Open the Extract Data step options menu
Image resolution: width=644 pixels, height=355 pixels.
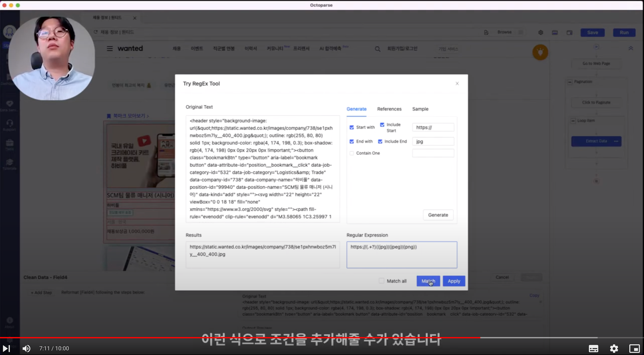pos(616,141)
